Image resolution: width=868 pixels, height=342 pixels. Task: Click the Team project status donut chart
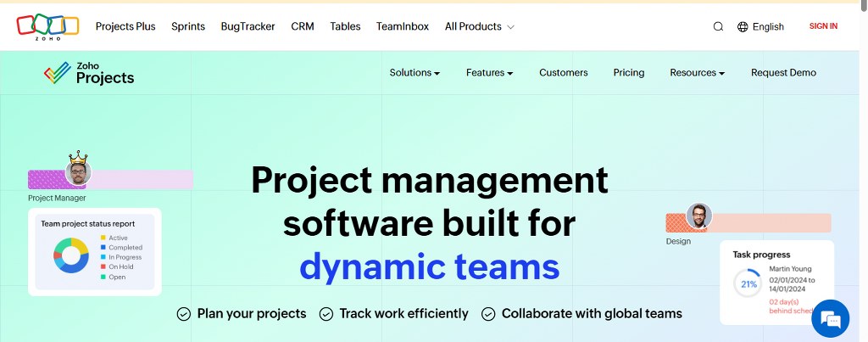[x=71, y=255]
